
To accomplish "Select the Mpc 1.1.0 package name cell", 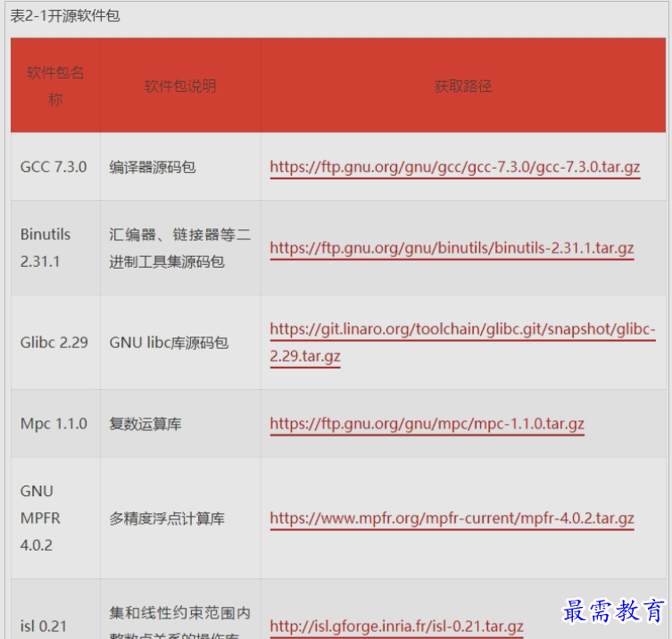I will tap(54, 423).
